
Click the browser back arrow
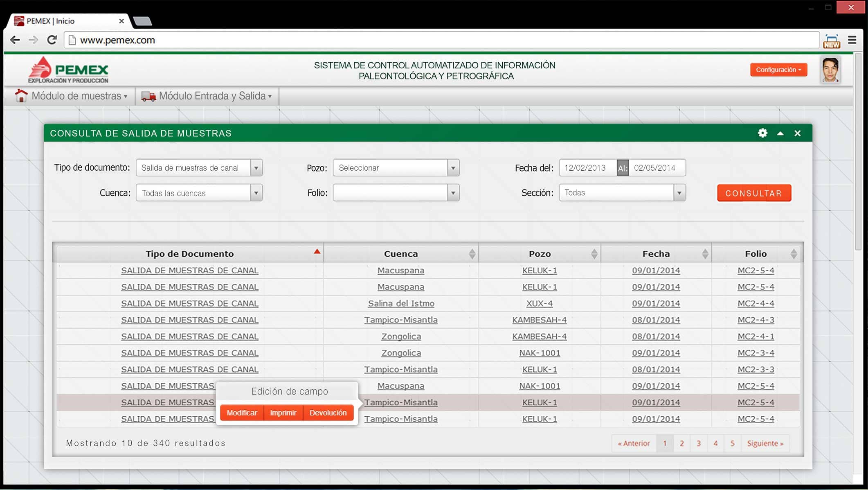click(15, 40)
